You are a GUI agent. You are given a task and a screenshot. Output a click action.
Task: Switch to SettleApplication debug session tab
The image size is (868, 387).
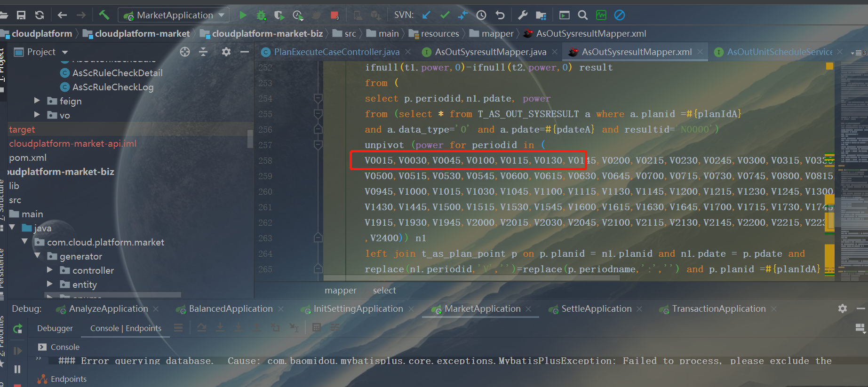[596, 309]
